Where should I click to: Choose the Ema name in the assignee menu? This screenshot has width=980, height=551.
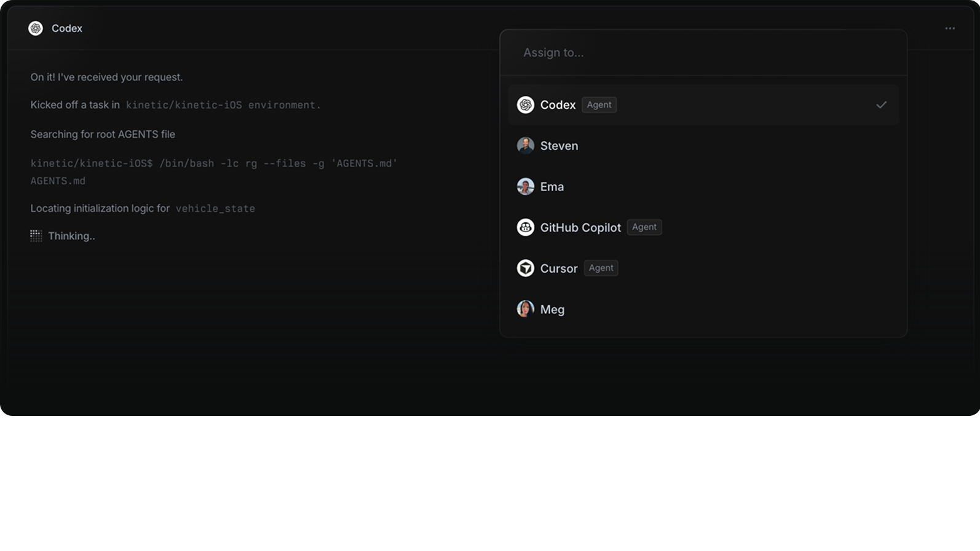click(x=551, y=187)
